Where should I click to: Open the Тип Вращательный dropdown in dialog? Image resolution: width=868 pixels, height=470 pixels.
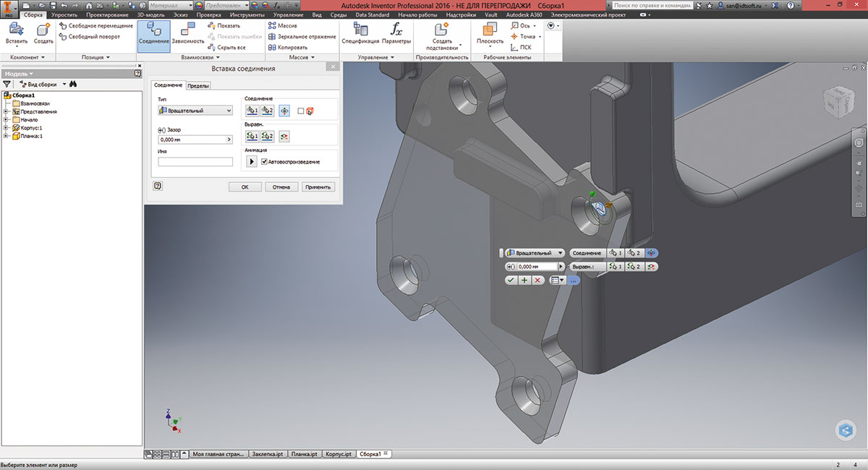pos(195,111)
